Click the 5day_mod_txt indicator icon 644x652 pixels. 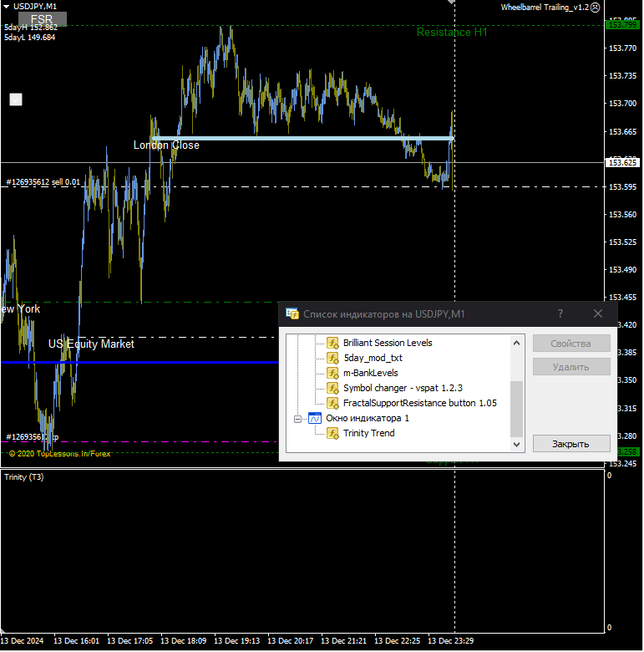point(332,358)
